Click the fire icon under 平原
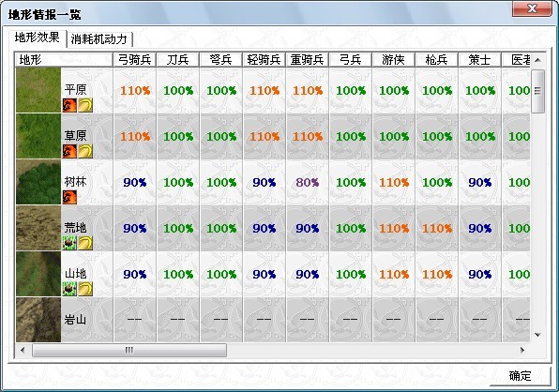 click(69, 105)
